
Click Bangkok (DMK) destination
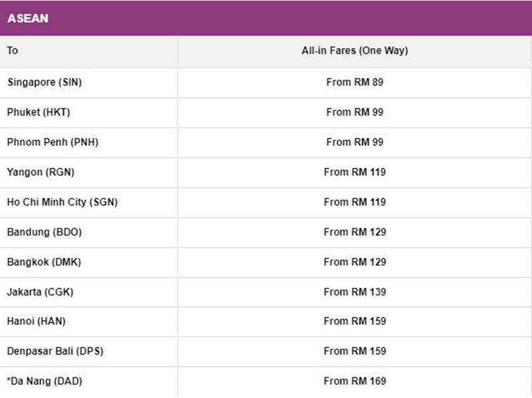click(44, 262)
